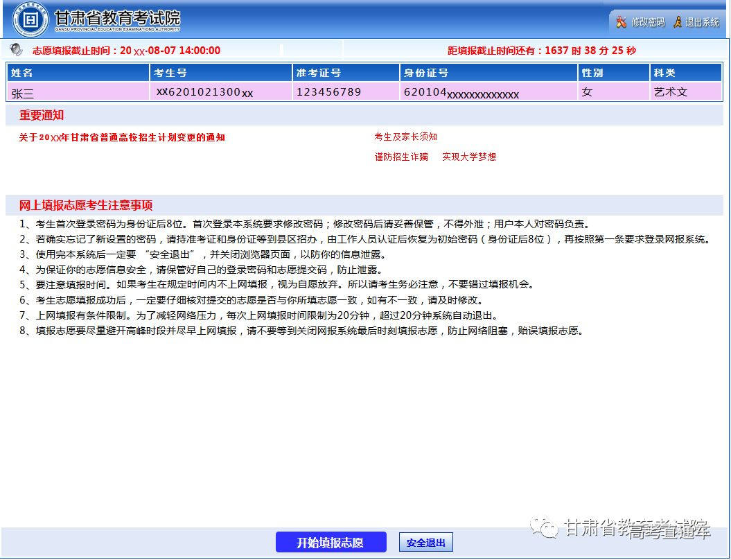Click the person icon for 退出系统
The width and height of the screenshot is (731, 560).
click(x=678, y=22)
